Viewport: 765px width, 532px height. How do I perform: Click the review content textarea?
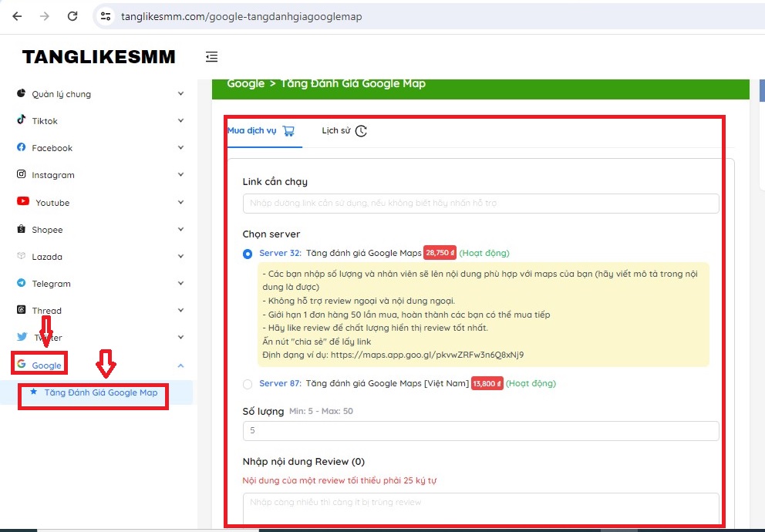(480, 509)
